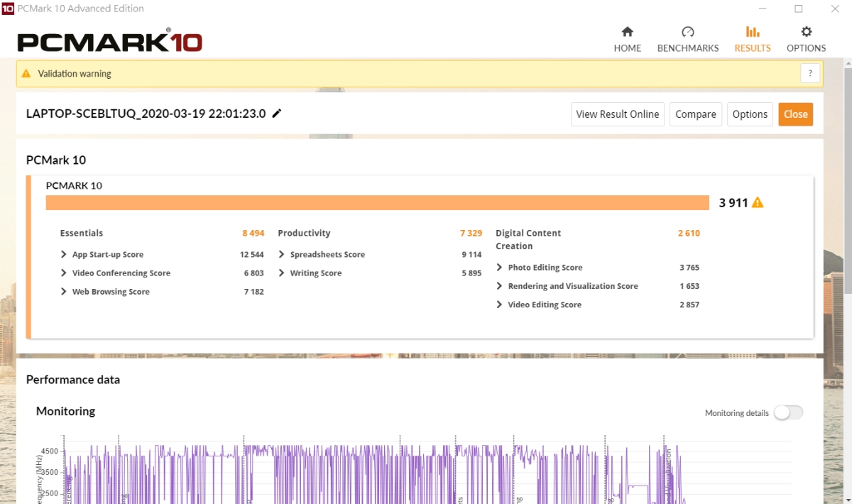Click warning icon beside score 3 911
This screenshot has width=852, height=504.
[758, 203]
